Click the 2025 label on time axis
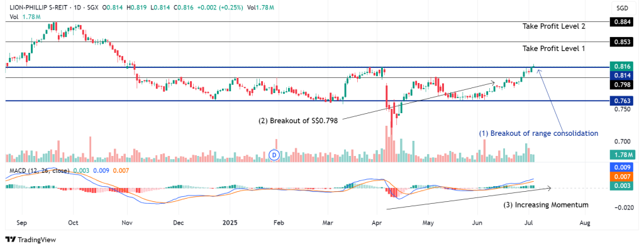 [x=230, y=223]
